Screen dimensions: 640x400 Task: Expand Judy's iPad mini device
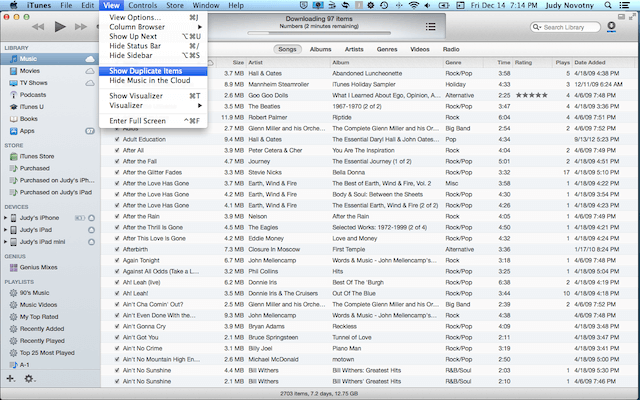[5, 242]
